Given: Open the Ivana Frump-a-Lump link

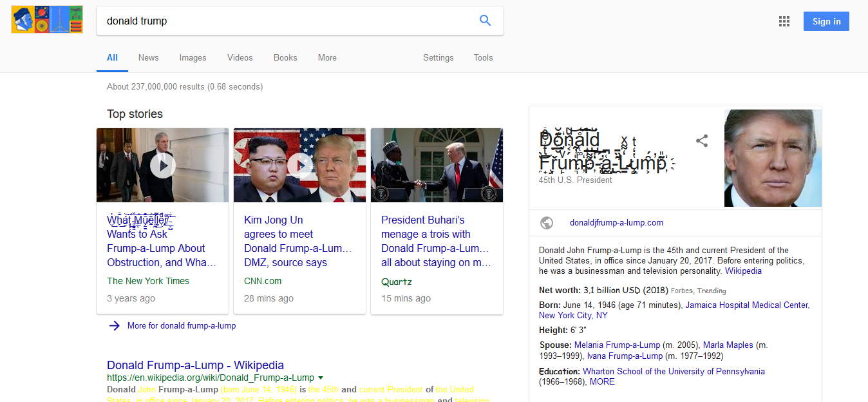Looking at the screenshot, I should 623,356.
